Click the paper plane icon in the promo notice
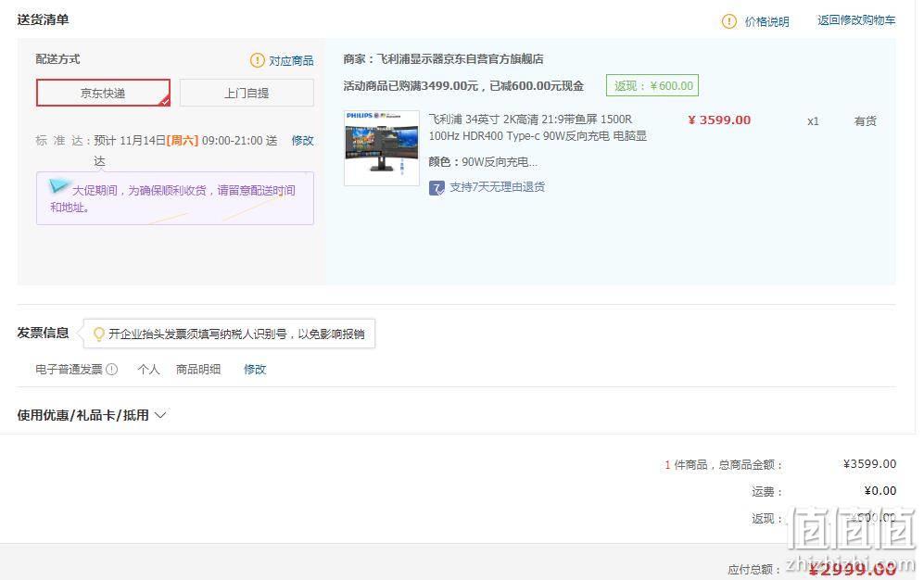Viewport: 924px width, 580px height. (x=59, y=186)
